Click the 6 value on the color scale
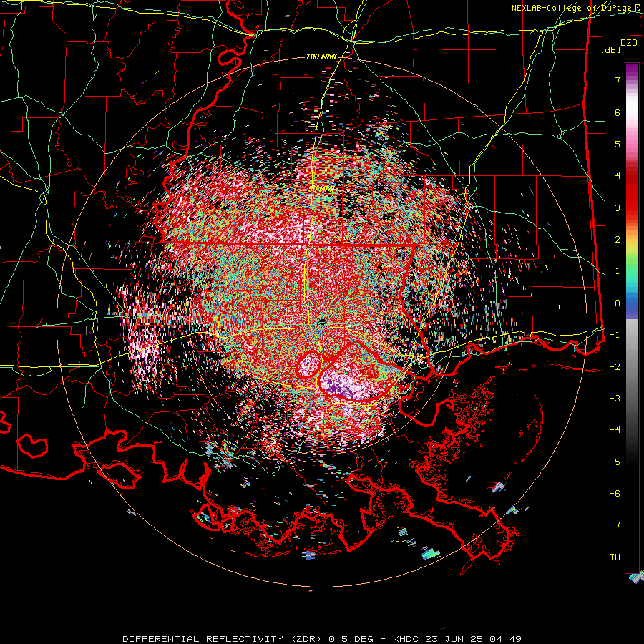The image size is (644, 644). tap(618, 112)
